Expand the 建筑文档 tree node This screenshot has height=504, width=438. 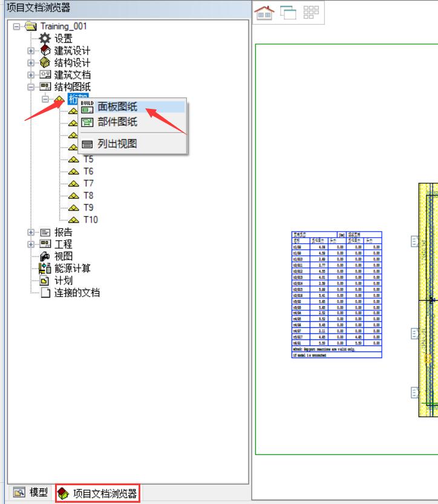pyautogui.click(x=30, y=75)
